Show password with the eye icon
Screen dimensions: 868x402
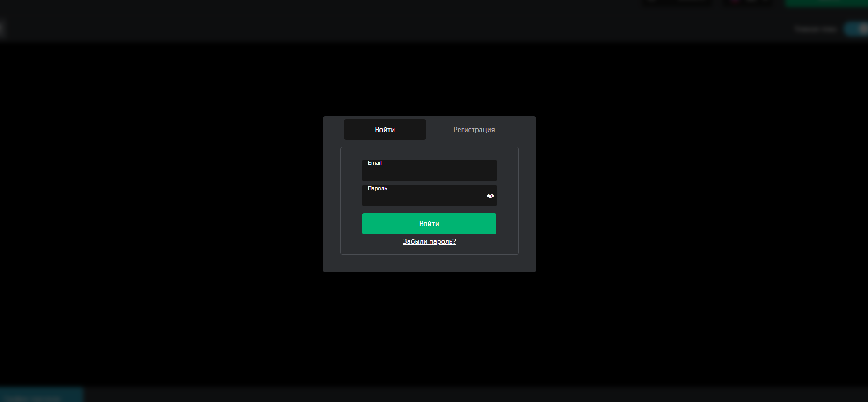pyautogui.click(x=490, y=196)
